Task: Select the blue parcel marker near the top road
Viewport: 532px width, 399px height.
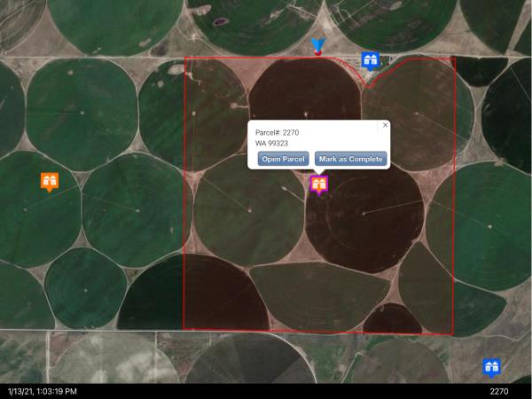Action: click(x=371, y=60)
